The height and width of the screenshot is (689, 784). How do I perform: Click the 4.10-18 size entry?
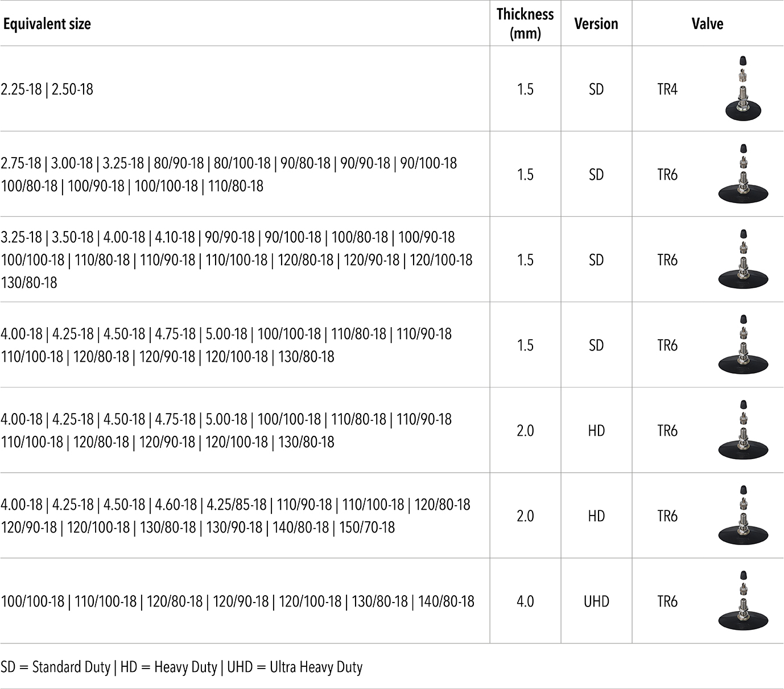point(175,237)
